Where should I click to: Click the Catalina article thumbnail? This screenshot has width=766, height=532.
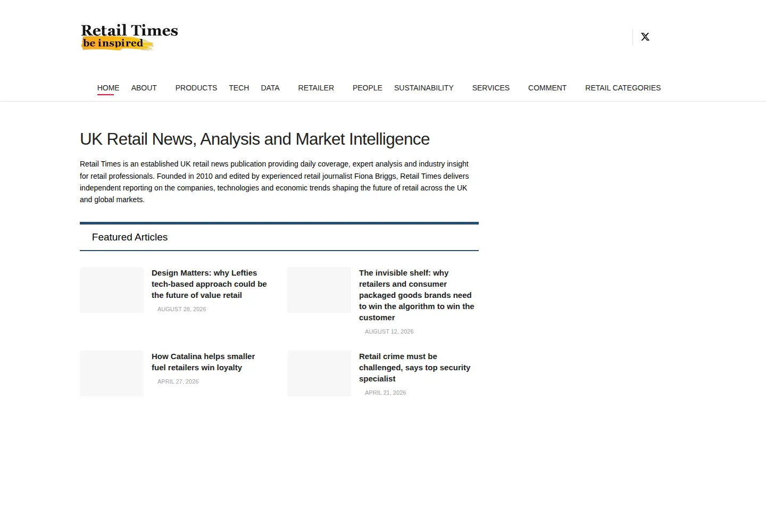point(112,373)
